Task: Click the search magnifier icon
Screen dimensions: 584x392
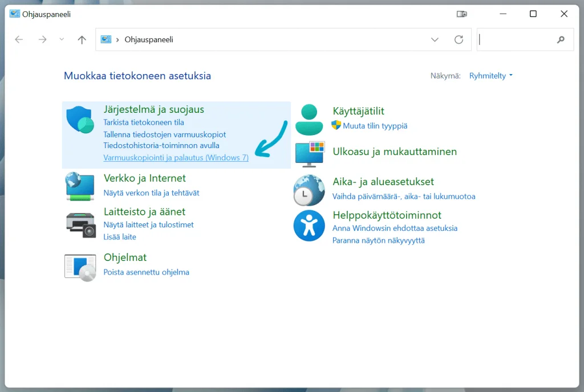Action: [x=561, y=39]
